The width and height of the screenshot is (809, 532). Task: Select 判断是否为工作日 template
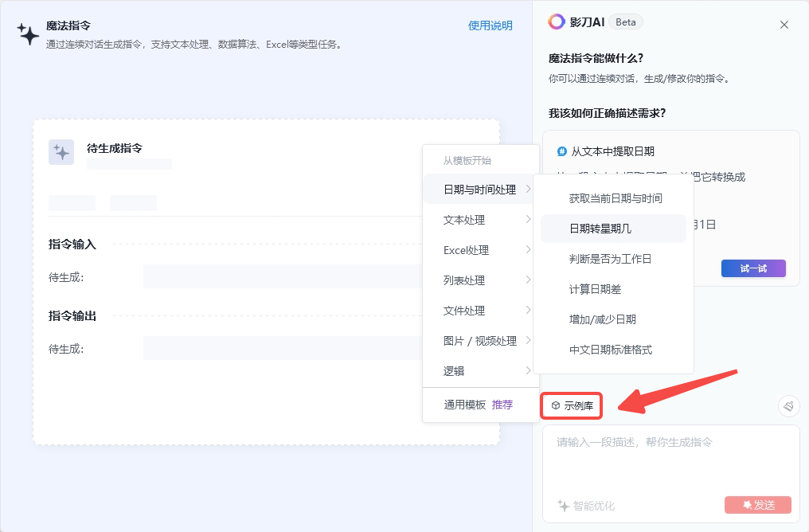611,259
